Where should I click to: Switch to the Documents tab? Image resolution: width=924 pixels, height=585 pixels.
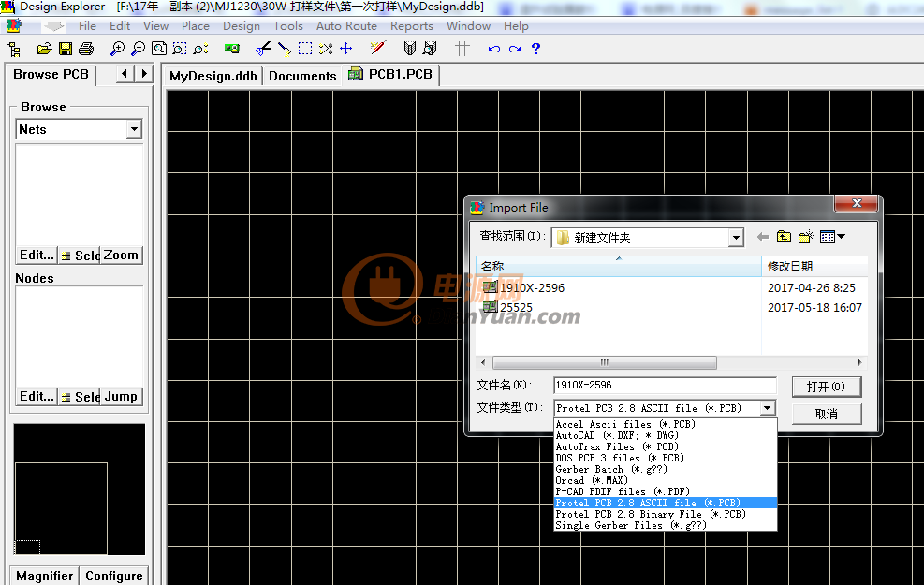(302, 76)
